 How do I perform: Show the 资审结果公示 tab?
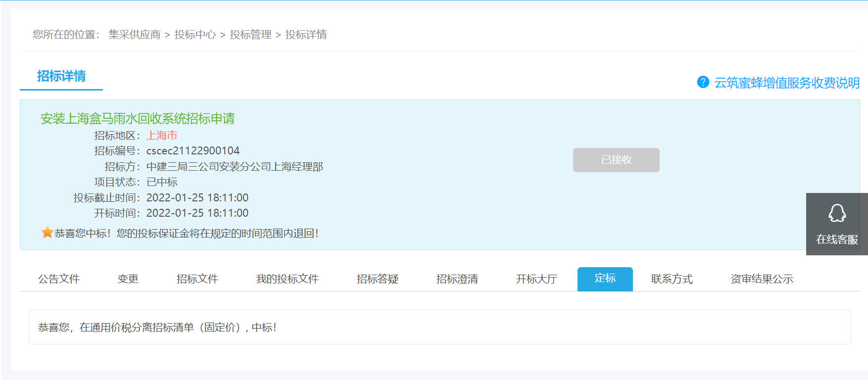coord(762,279)
